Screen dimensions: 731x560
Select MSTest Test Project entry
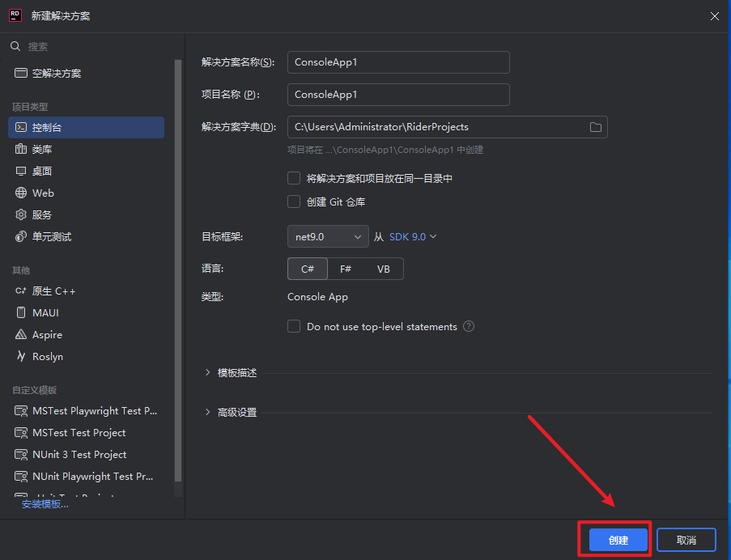click(87, 433)
